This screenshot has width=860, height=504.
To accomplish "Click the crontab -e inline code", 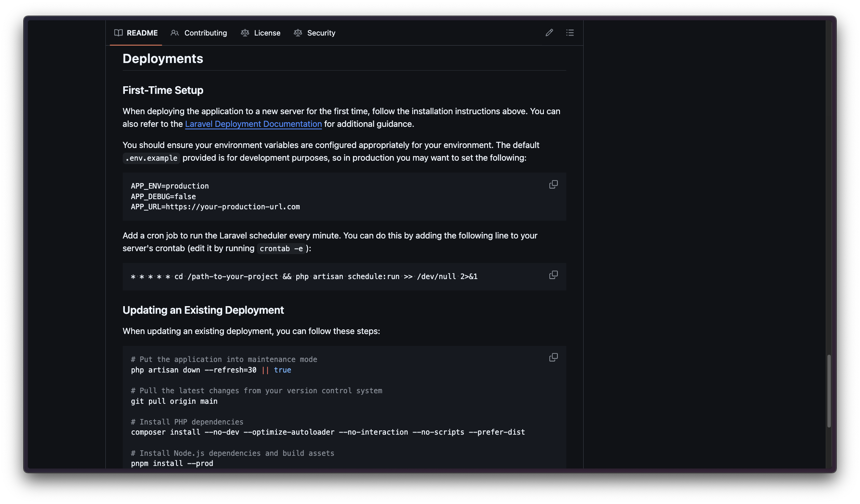I will (281, 249).
